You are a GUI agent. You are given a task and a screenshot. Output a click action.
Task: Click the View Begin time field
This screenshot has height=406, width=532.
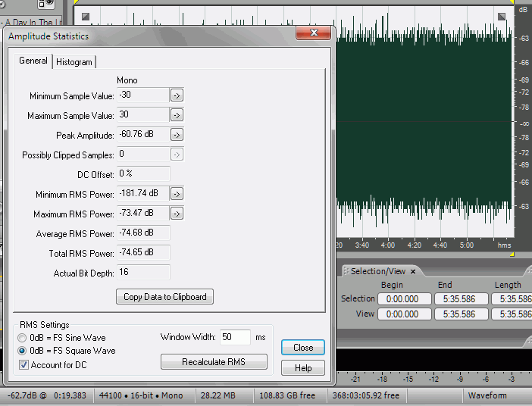point(405,314)
